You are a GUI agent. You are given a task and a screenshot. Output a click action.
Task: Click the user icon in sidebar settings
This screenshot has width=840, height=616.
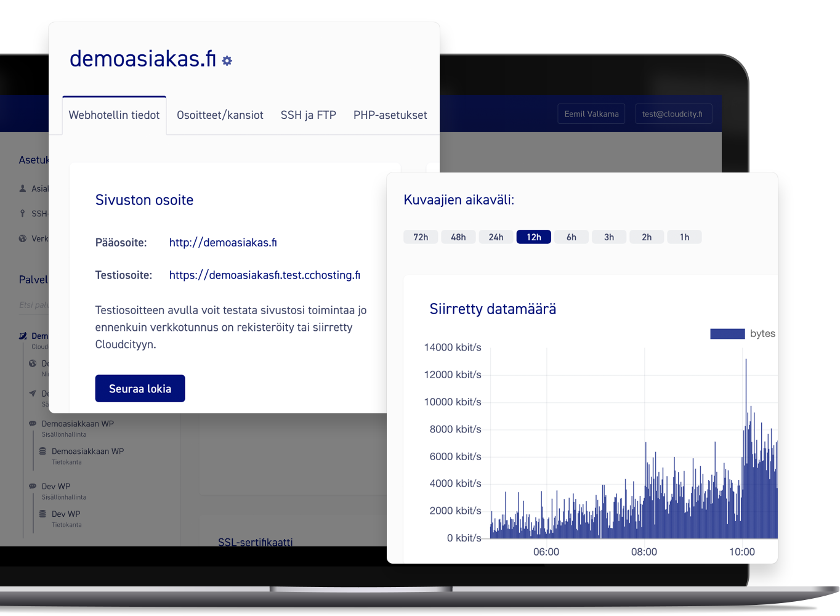coord(23,188)
